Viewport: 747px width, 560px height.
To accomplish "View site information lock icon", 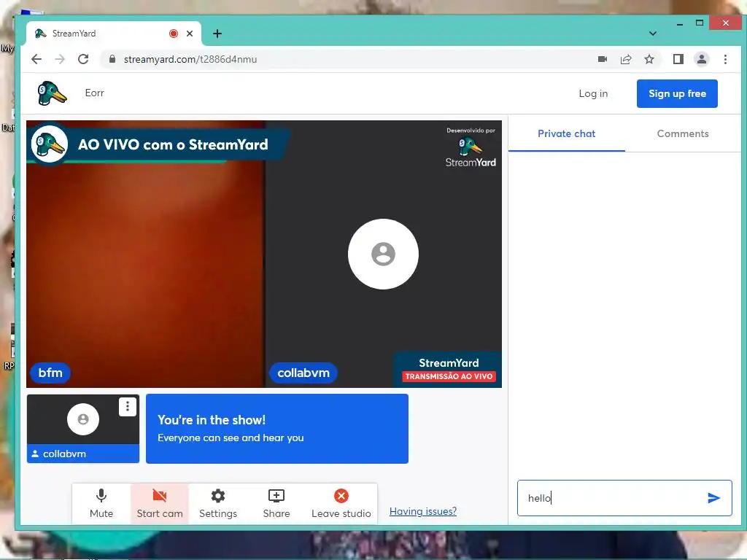I will (112, 59).
